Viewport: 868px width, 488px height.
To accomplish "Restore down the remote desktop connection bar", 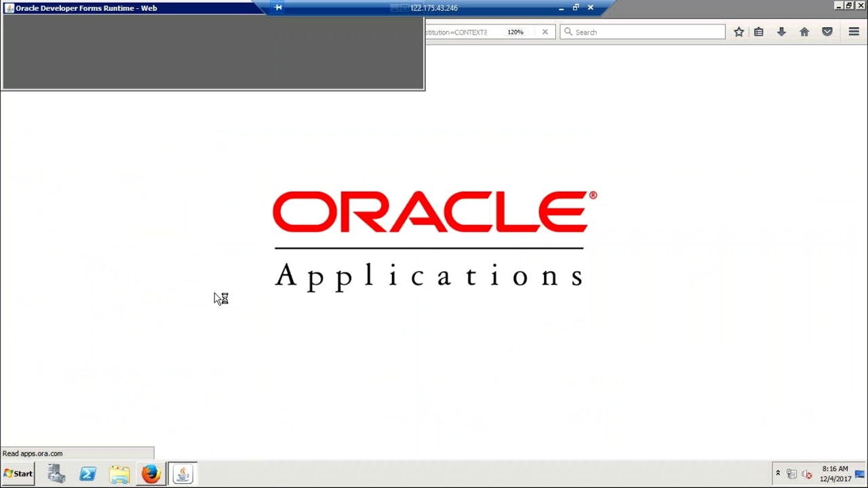I will tap(576, 7).
